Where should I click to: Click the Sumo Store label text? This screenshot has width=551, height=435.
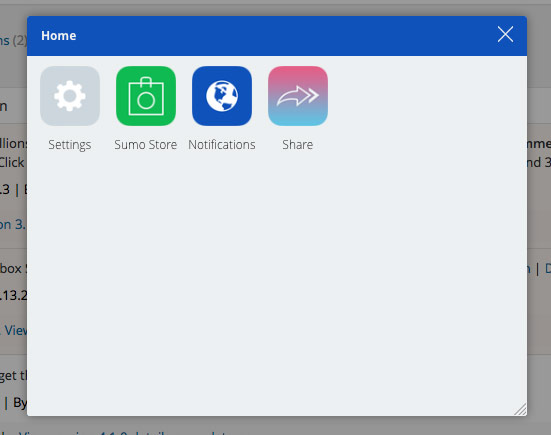coord(146,144)
